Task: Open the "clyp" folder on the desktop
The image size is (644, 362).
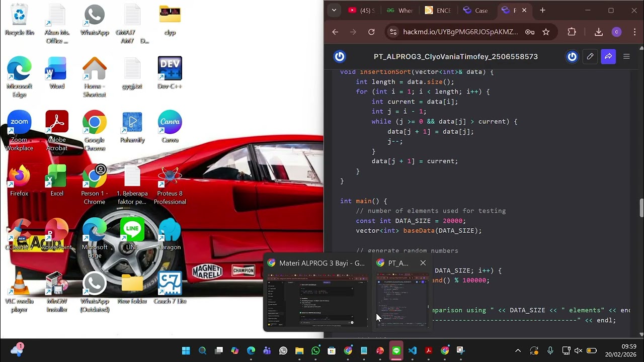Action: (170, 20)
